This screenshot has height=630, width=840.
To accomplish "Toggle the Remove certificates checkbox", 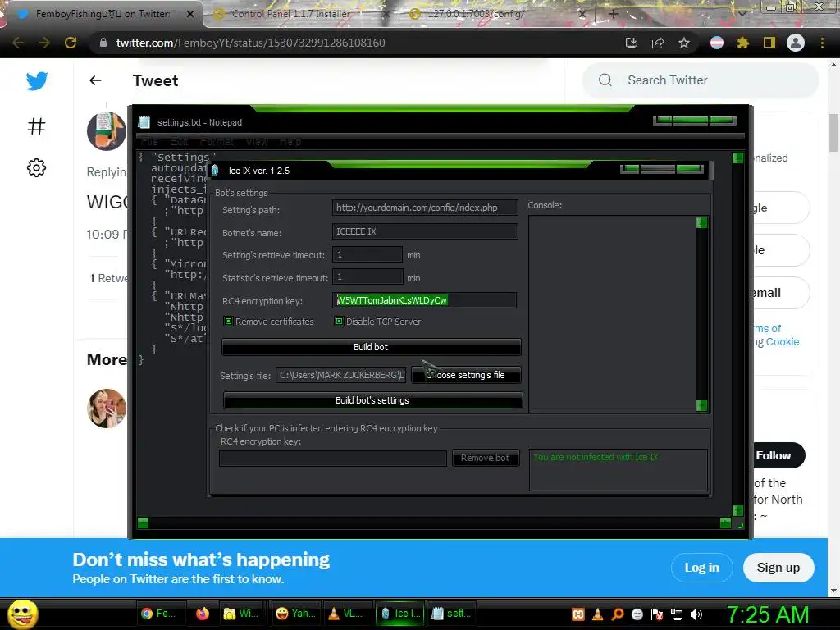I will click(x=229, y=322).
